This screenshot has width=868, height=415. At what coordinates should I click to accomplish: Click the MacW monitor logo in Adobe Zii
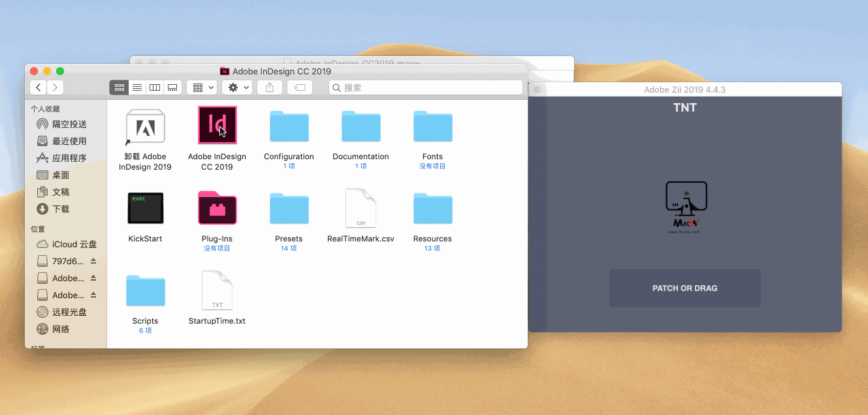(684, 206)
